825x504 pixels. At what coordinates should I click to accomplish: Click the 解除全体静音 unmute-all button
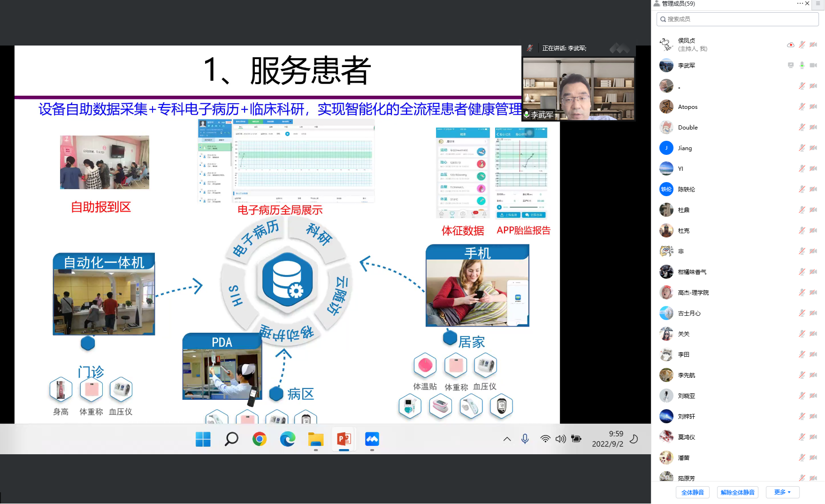(x=737, y=492)
